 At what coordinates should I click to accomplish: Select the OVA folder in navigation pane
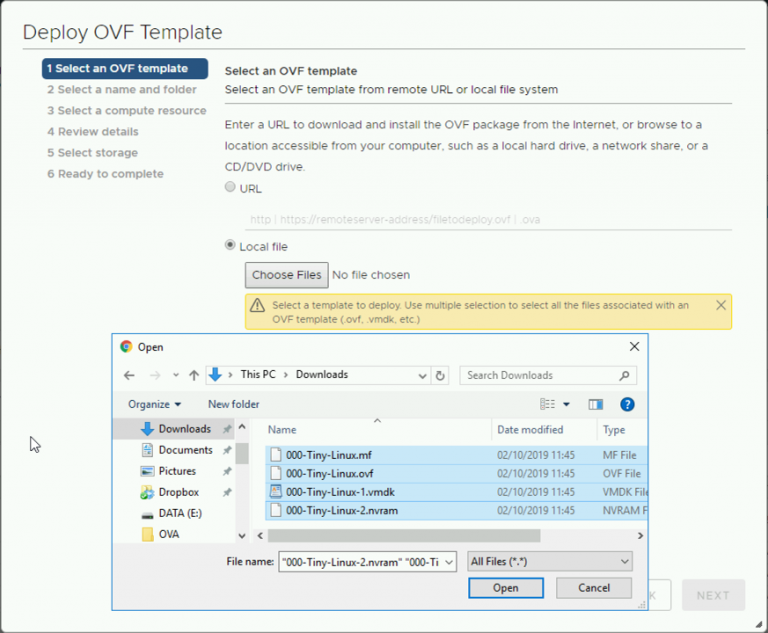[x=168, y=534]
